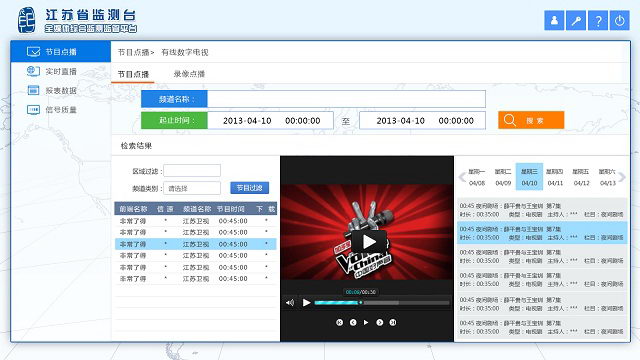Viewport: 640px width, 360px height.
Task: Click the 前端名称 column header
Action: pos(133,209)
